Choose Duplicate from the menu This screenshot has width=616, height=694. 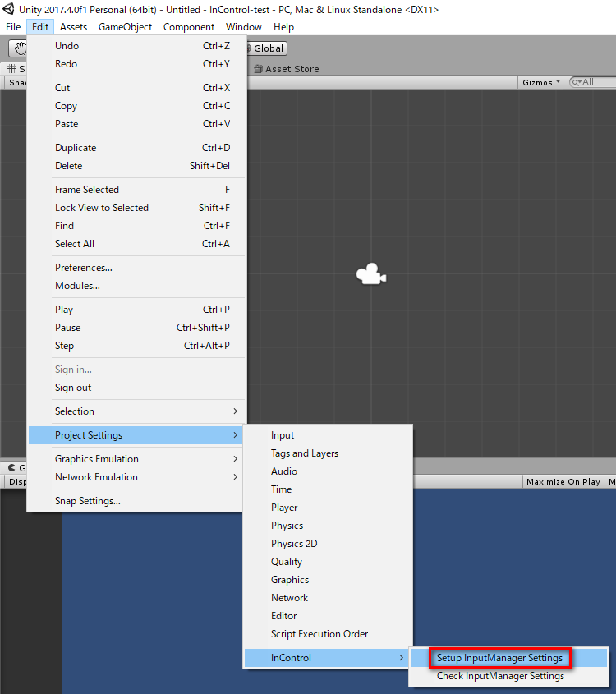pyautogui.click(x=136, y=149)
